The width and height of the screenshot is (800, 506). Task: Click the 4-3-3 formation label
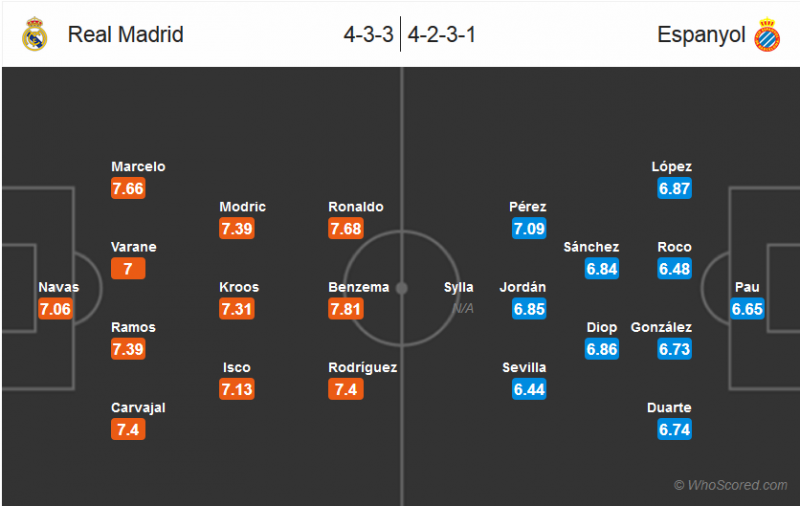coord(366,34)
